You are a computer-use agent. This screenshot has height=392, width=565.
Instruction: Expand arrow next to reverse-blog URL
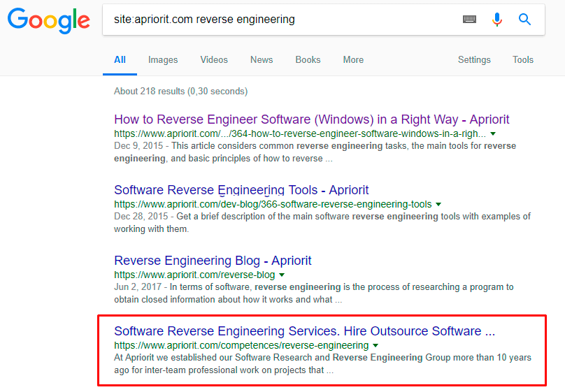coord(282,275)
